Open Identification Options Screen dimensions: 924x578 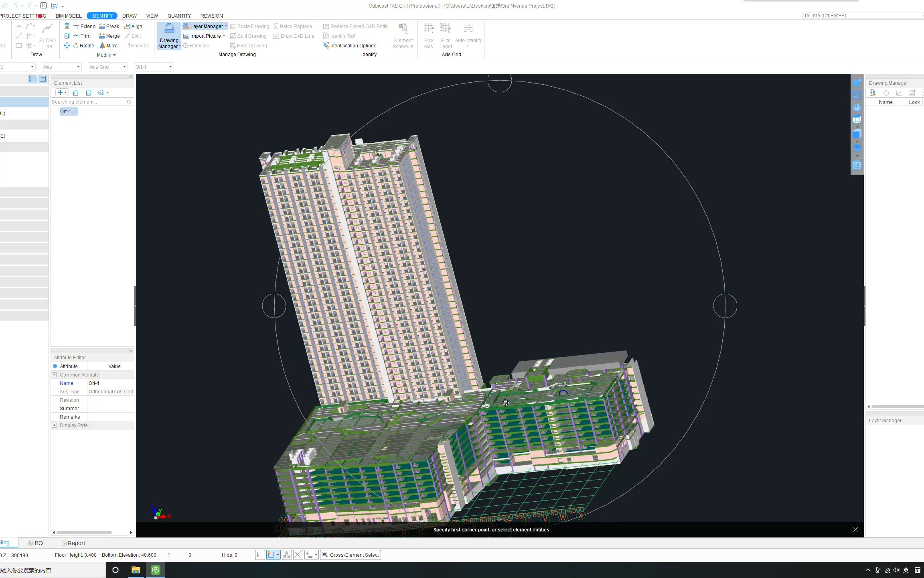click(349, 46)
